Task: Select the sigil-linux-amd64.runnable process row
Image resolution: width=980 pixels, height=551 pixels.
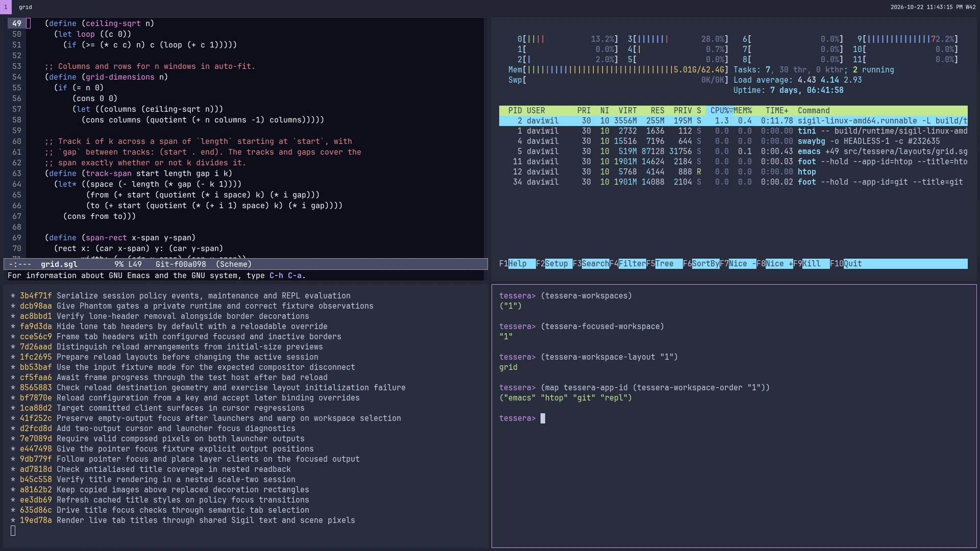Action: click(733, 121)
